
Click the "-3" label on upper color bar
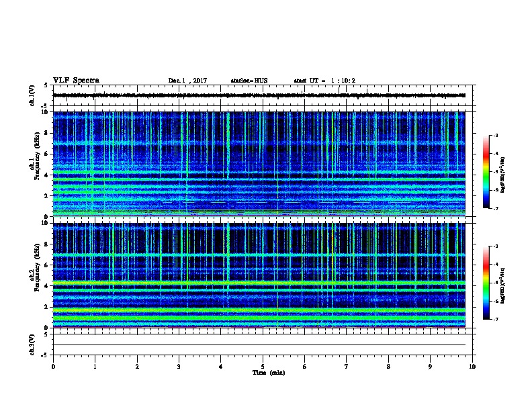[495, 136]
